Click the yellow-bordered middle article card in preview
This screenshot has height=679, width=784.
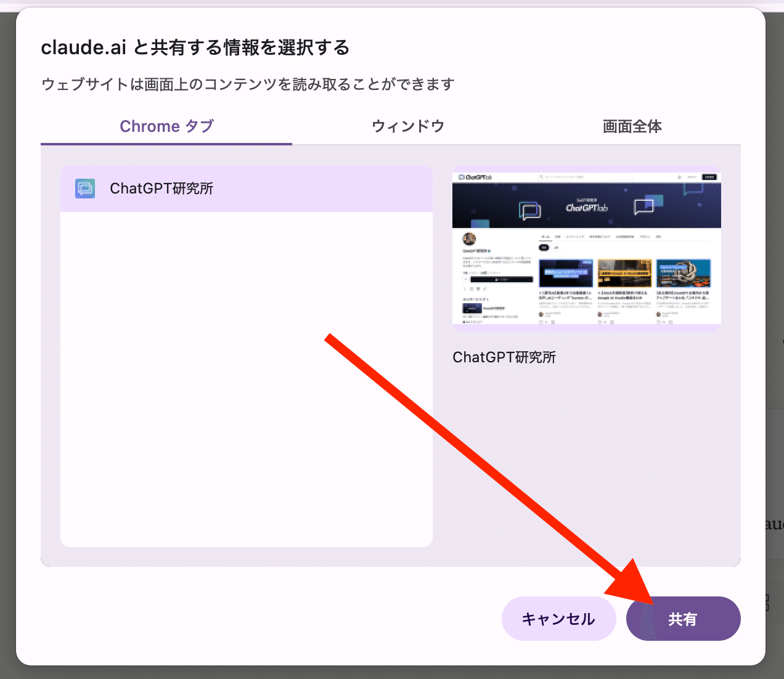pos(624,273)
